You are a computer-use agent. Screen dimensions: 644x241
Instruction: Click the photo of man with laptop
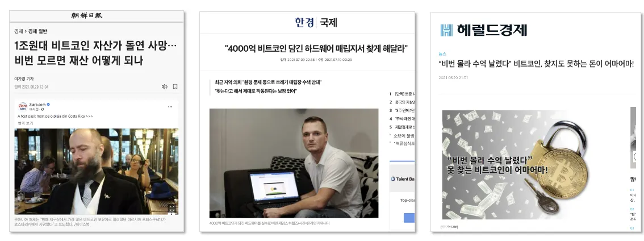[x=294, y=163]
